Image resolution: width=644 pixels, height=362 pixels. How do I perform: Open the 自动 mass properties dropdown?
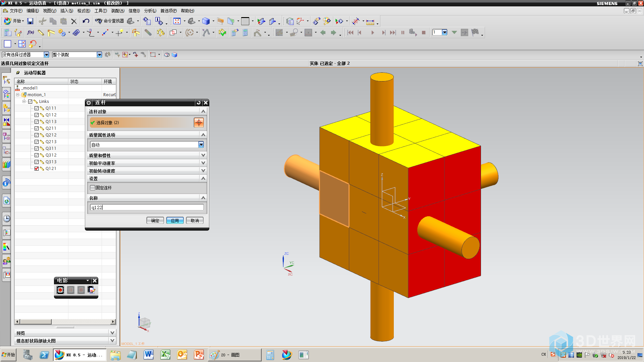point(201,144)
